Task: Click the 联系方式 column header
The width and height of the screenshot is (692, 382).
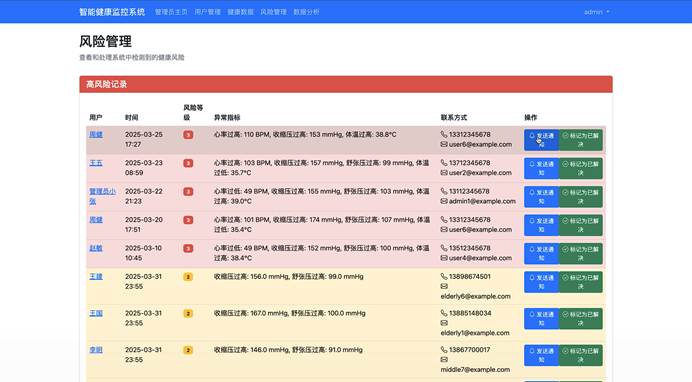Action: (x=454, y=118)
